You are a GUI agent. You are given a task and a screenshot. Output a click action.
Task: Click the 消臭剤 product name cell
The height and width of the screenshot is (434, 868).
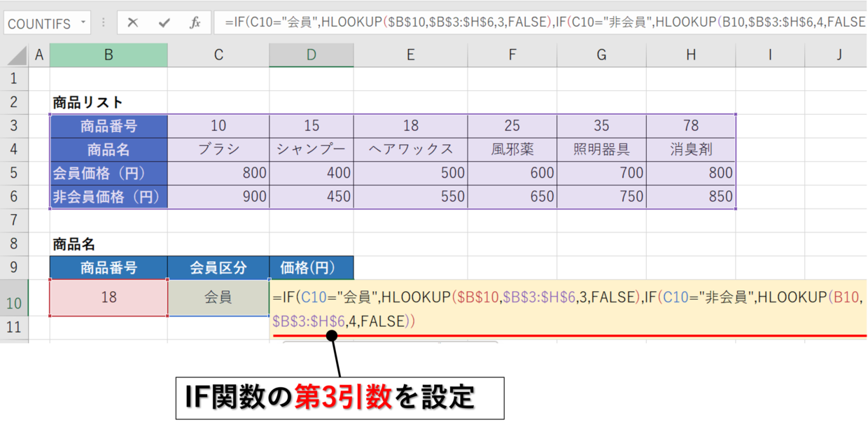691,150
